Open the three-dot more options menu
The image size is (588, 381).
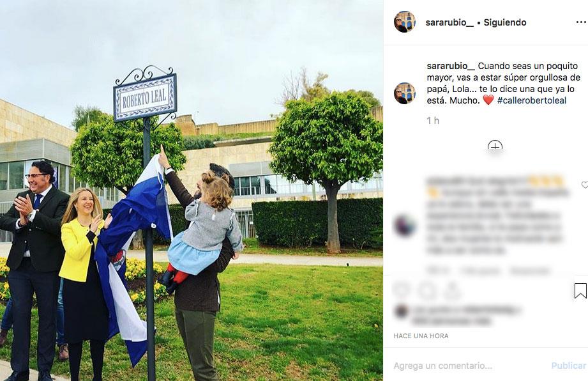click(x=581, y=22)
